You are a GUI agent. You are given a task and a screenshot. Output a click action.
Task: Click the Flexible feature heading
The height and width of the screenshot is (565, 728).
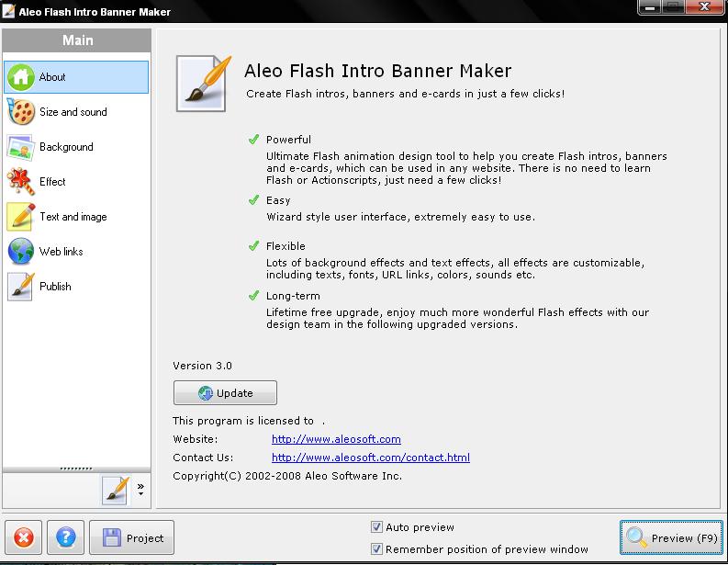pyautogui.click(x=286, y=246)
